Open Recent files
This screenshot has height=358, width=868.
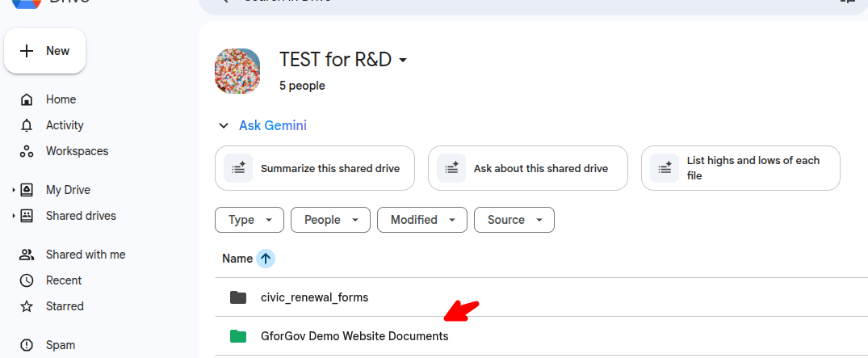tap(64, 280)
